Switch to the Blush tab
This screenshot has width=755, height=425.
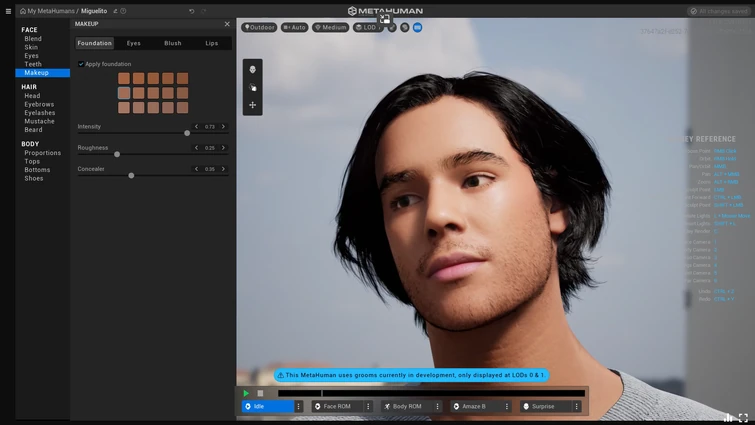[x=173, y=44]
